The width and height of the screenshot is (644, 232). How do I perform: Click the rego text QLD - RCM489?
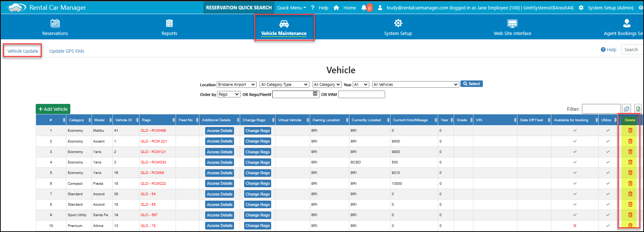[153, 131]
